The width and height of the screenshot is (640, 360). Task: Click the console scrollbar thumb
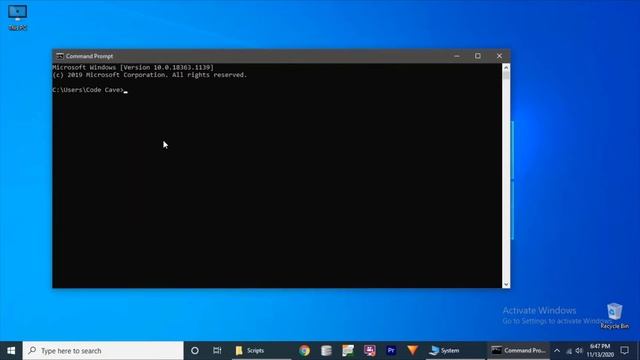(506, 76)
